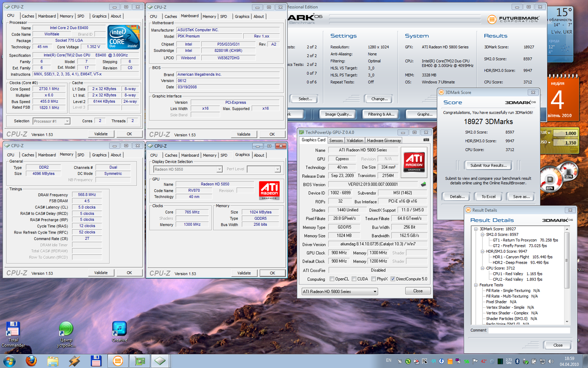Enable the OpenCL checkbox in GPU-Z

pyautogui.click(x=332, y=279)
